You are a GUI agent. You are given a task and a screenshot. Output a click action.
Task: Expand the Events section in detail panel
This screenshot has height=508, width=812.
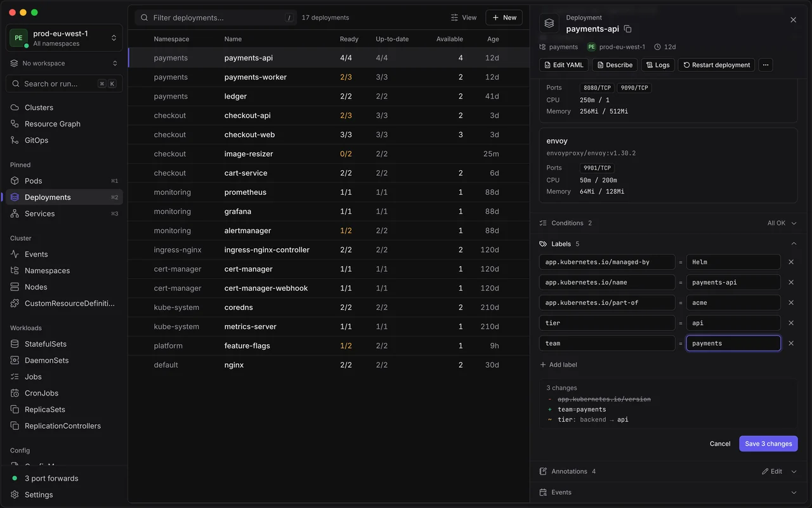click(x=669, y=492)
